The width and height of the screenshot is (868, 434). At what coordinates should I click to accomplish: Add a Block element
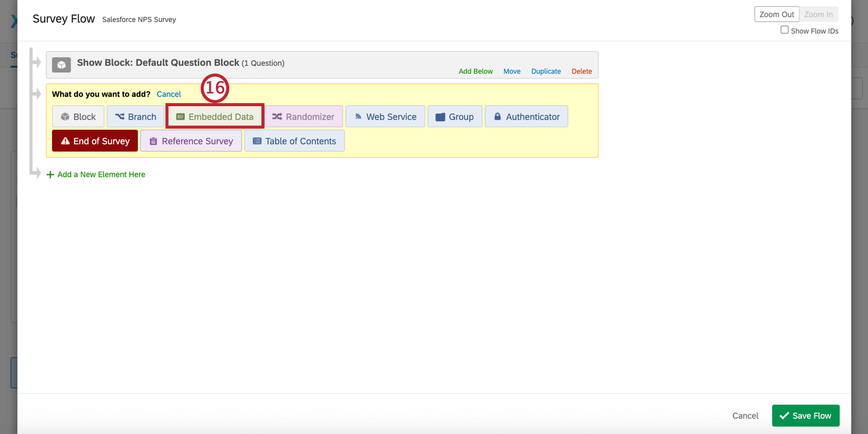click(78, 116)
